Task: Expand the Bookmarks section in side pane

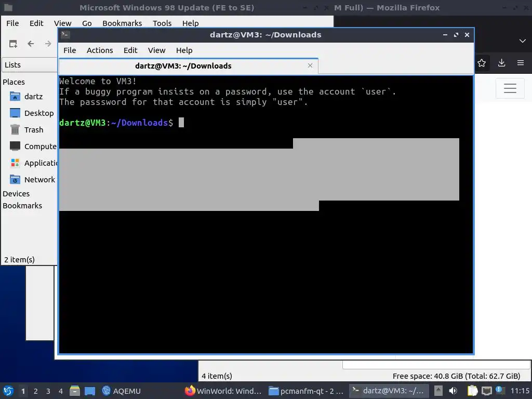Action: (22, 206)
